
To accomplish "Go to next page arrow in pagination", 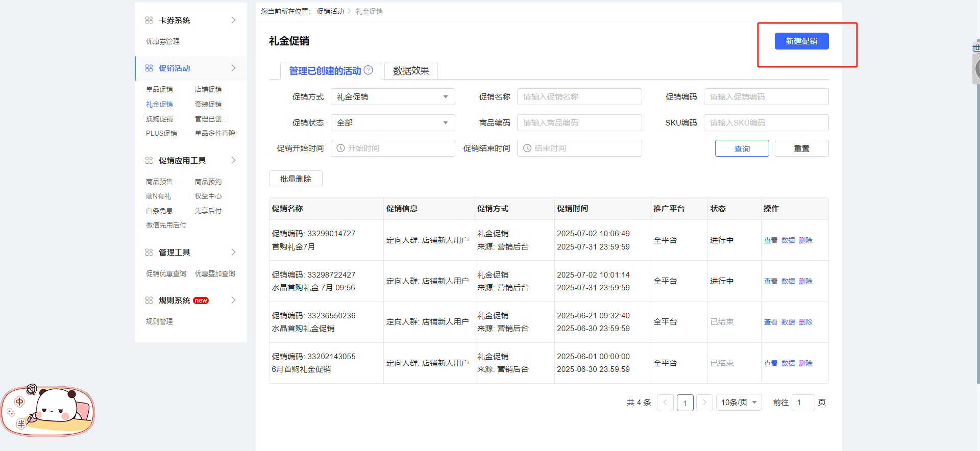I will tap(704, 403).
